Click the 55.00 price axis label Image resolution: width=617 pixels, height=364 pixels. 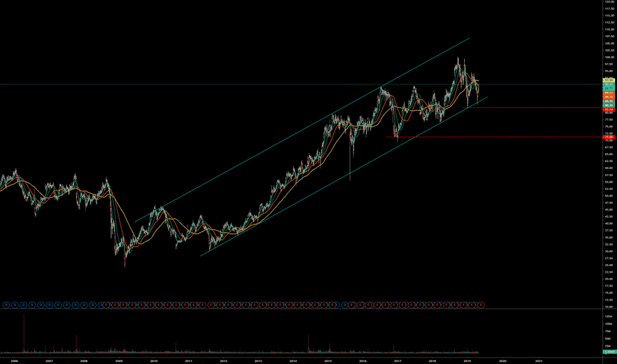[x=610, y=182]
